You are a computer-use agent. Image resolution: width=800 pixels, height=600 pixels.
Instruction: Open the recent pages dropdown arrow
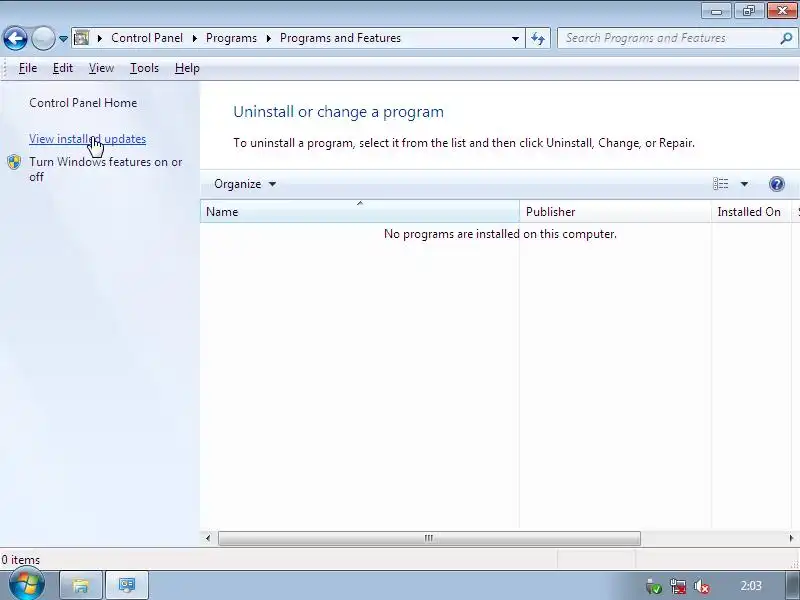tap(63, 38)
